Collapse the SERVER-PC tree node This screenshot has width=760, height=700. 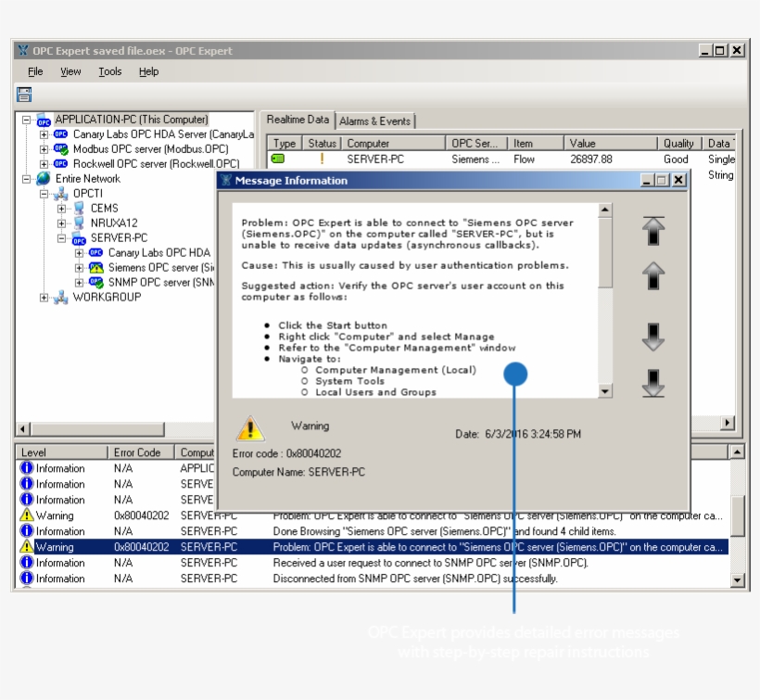click(61, 238)
